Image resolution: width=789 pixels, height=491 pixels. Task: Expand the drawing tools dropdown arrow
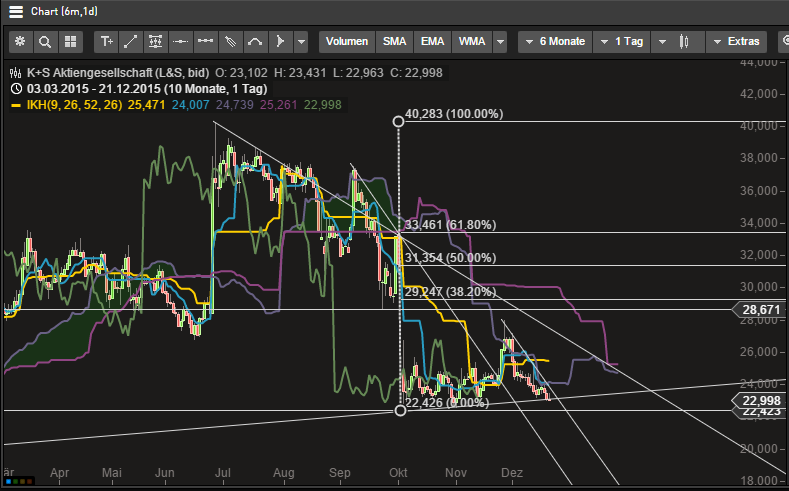tap(301, 42)
